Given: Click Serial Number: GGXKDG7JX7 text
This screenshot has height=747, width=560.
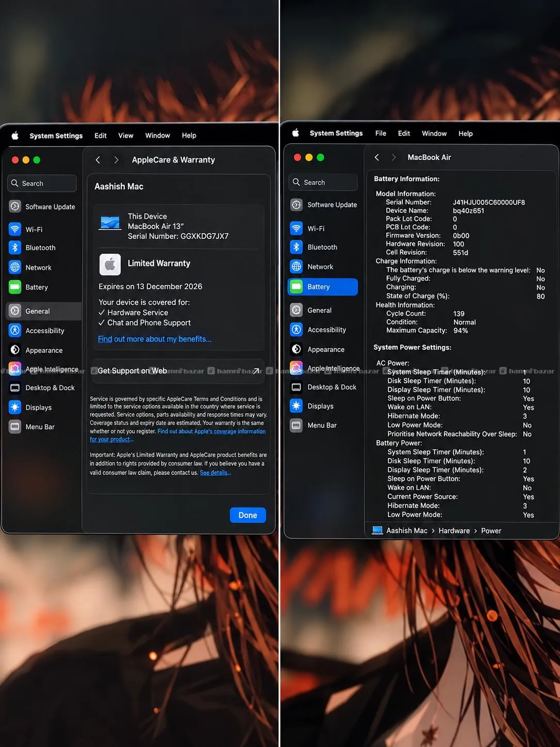Looking at the screenshot, I should [x=178, y=236].
